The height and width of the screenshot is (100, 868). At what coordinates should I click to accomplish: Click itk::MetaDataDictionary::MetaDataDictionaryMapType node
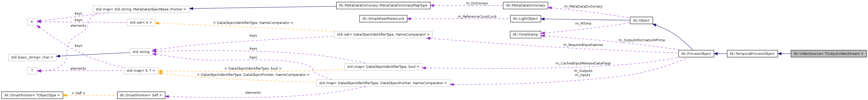pyautogui.click(x=383, y=5)
